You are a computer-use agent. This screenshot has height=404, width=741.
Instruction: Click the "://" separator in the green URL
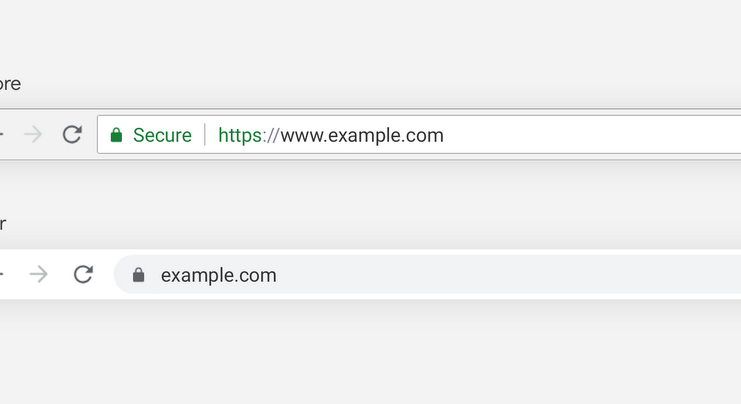tap(272, 135)
